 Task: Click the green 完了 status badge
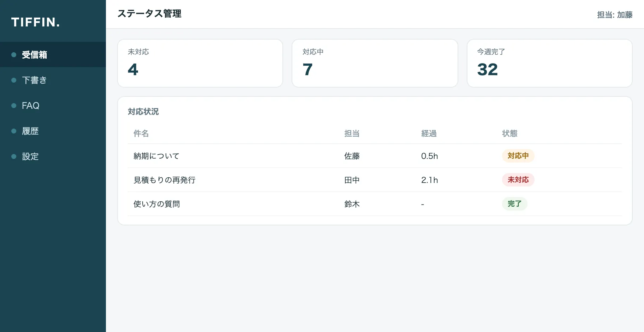(515, 204)
